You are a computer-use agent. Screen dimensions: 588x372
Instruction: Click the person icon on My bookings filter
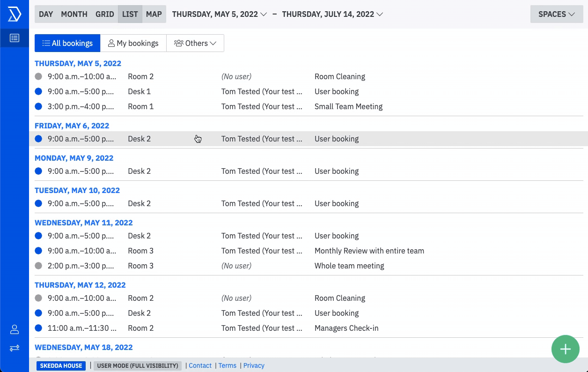coord(111,43)
